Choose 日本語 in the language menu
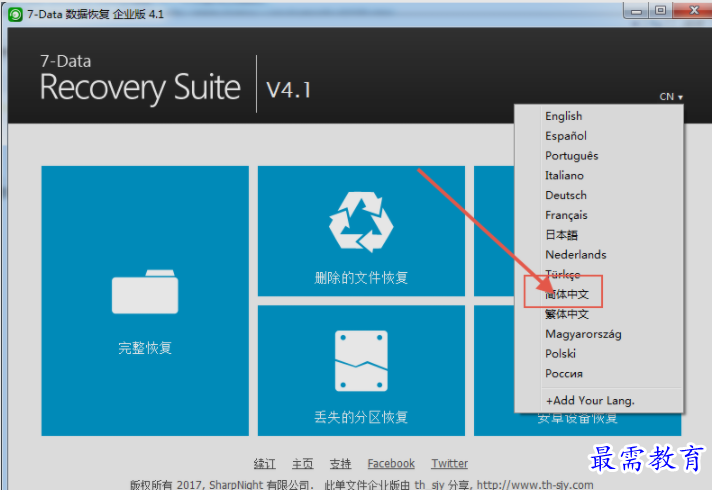Viewport: 712px width, 490px height. coord(561,235)
